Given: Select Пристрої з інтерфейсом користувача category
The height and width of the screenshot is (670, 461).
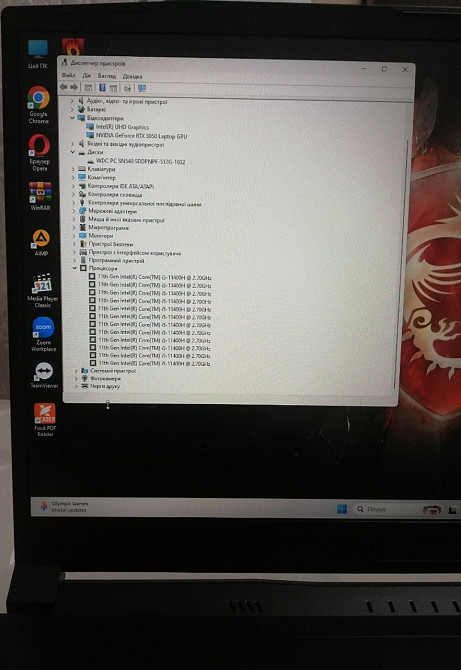Looking at the screenshot, I should pyautogui.click(x=135, y=253).
